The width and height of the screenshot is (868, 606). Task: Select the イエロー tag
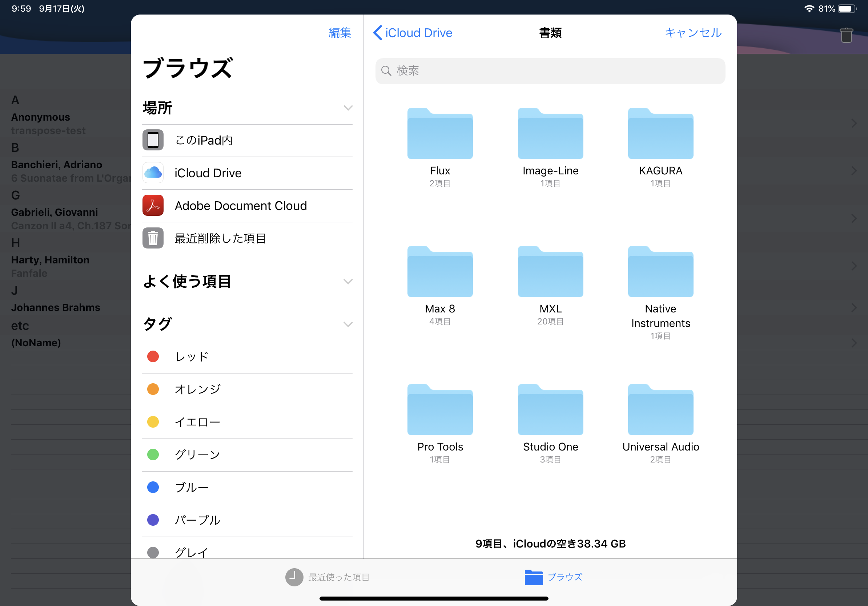coord(247,422)
